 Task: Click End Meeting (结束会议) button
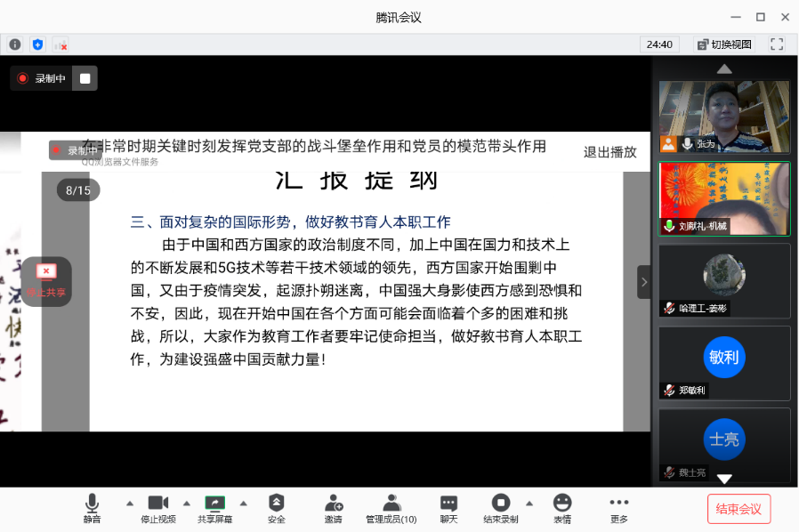pyautogui.click(x=738, y=509)
